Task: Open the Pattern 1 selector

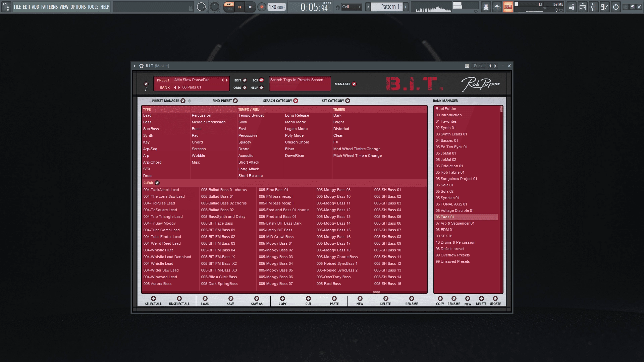Action: point(387,7)
